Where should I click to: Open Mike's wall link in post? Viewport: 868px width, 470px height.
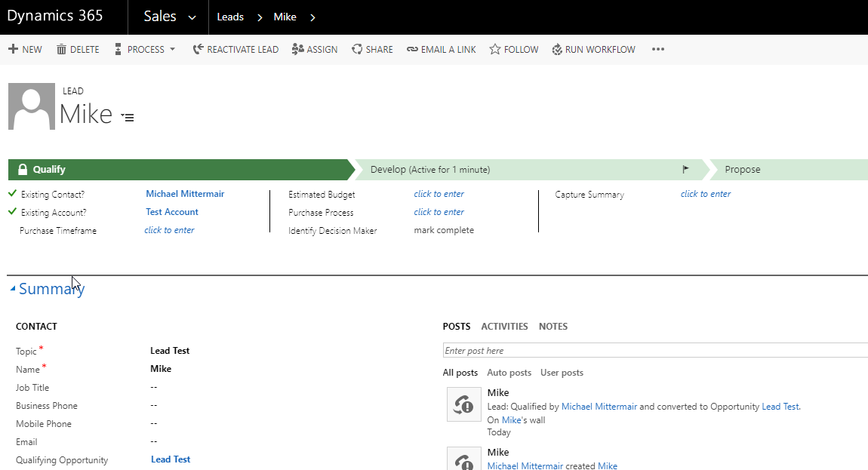pos(512,420)
